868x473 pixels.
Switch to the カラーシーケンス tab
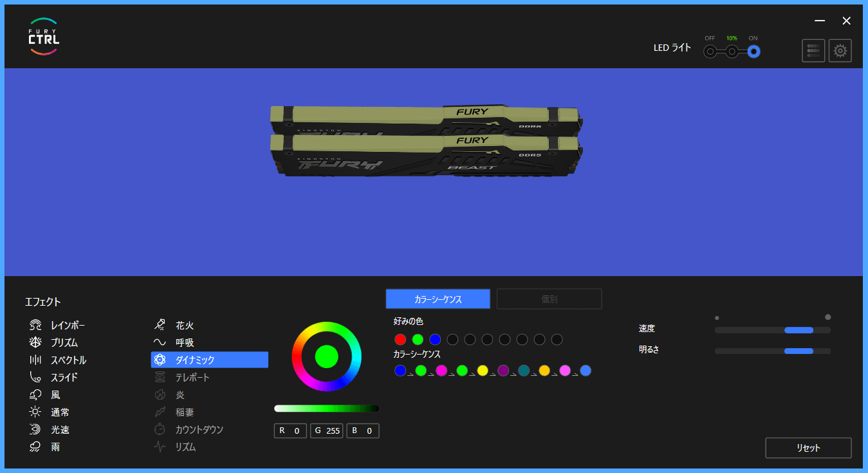(x=438, y=299)
